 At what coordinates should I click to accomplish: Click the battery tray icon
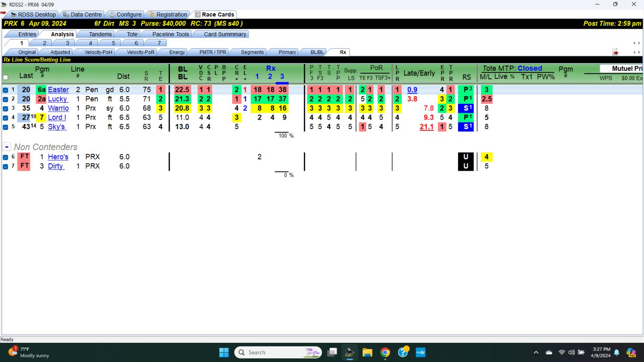click(x=581, y=353)
